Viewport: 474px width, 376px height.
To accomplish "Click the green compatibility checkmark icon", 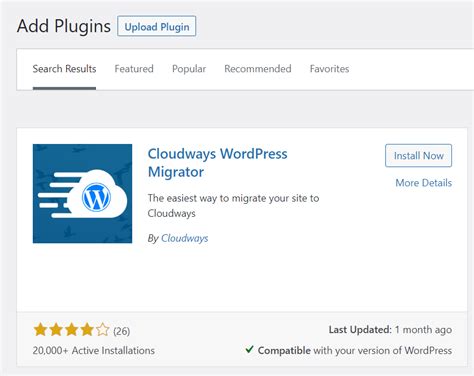I will (x=249, y=350).
